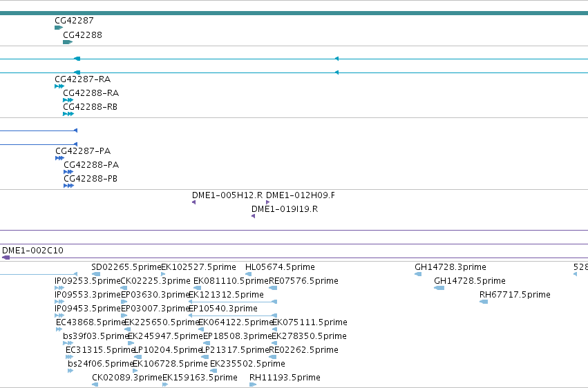
Task: Click the CG42287-RA label
Action: point(82,79)
